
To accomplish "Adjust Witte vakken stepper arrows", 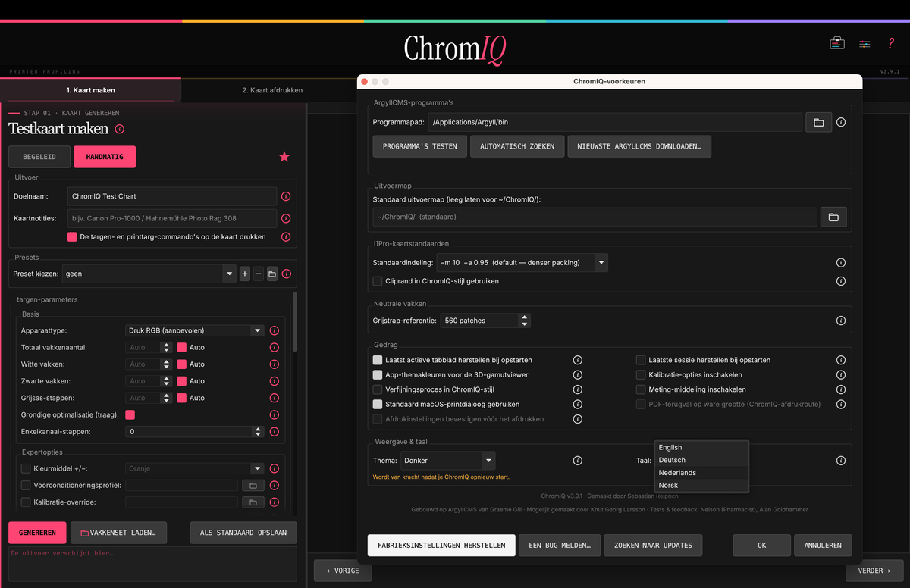I will click(x=167, y=364).
